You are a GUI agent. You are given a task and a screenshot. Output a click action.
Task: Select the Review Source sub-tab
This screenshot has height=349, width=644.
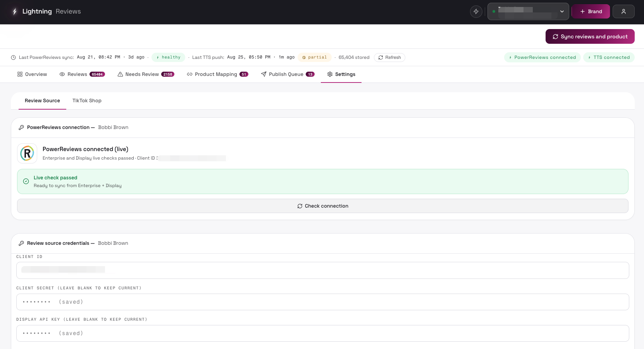(42, 101)
